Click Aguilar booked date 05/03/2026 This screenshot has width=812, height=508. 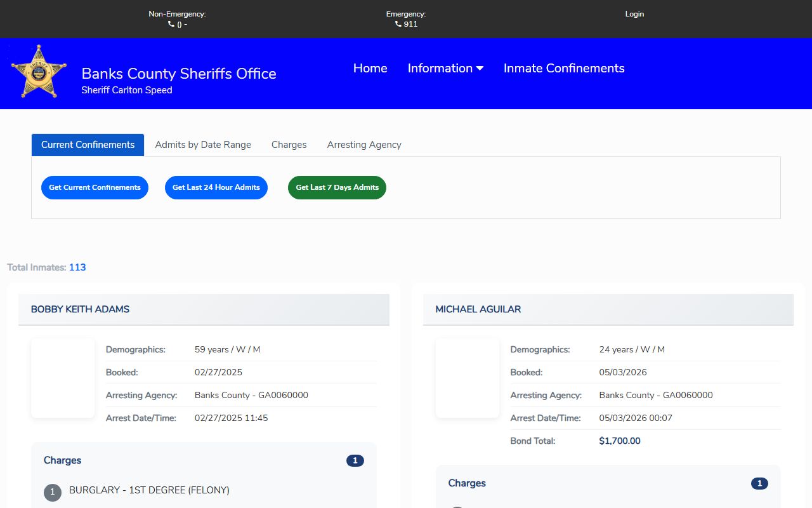(623, 372)
